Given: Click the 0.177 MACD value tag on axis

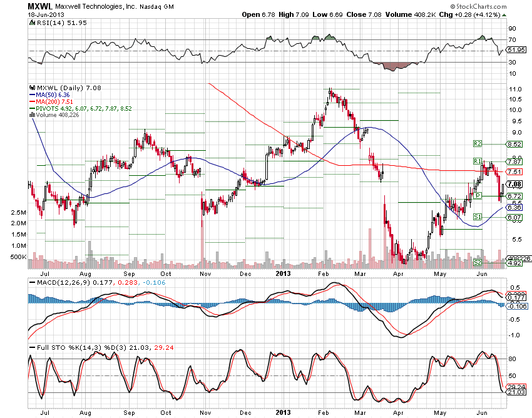Looking at the screenshot, I should (516, 298).
